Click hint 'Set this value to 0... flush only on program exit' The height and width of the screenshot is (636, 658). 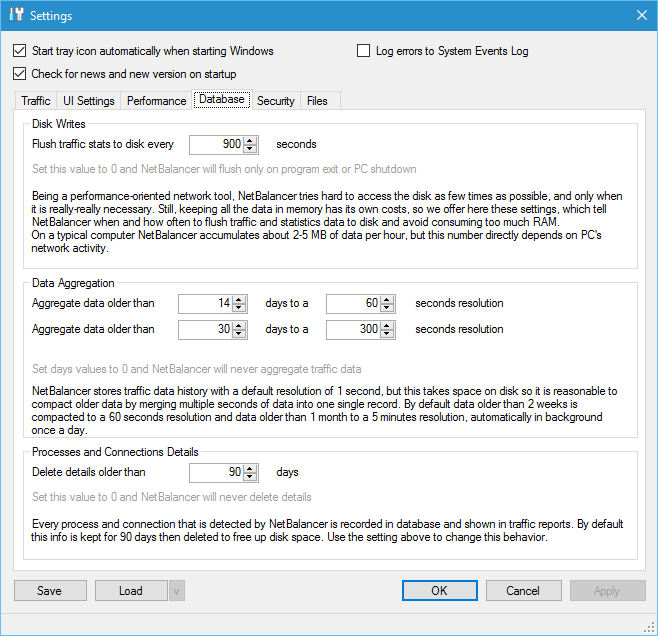tap(224, 169)
